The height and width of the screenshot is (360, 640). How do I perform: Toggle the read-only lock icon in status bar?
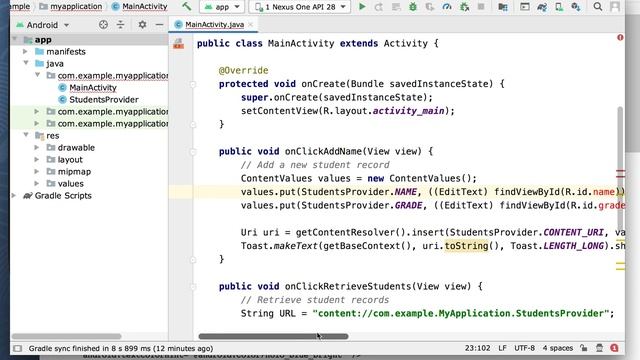click(x=584, y=348)
